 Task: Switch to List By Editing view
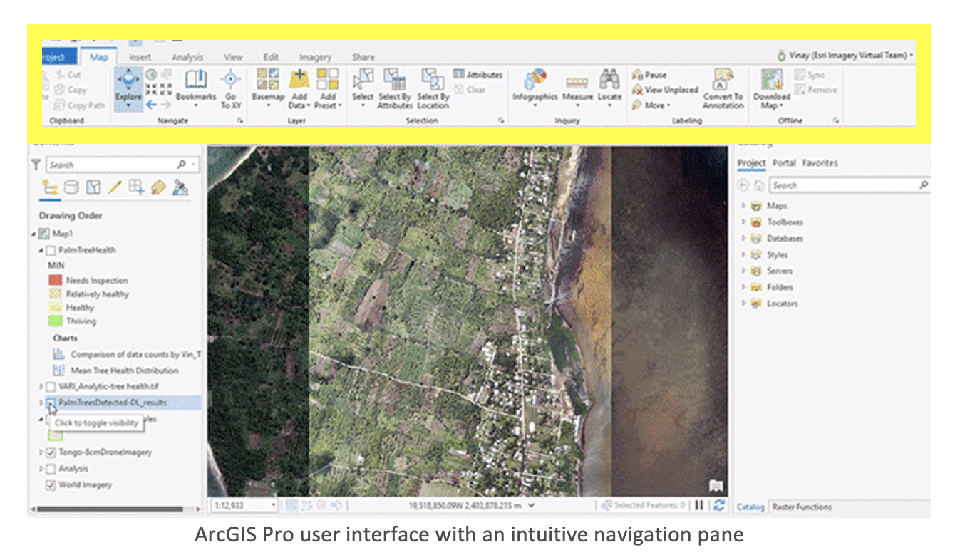pyautogui.click(x=115, y=187)
